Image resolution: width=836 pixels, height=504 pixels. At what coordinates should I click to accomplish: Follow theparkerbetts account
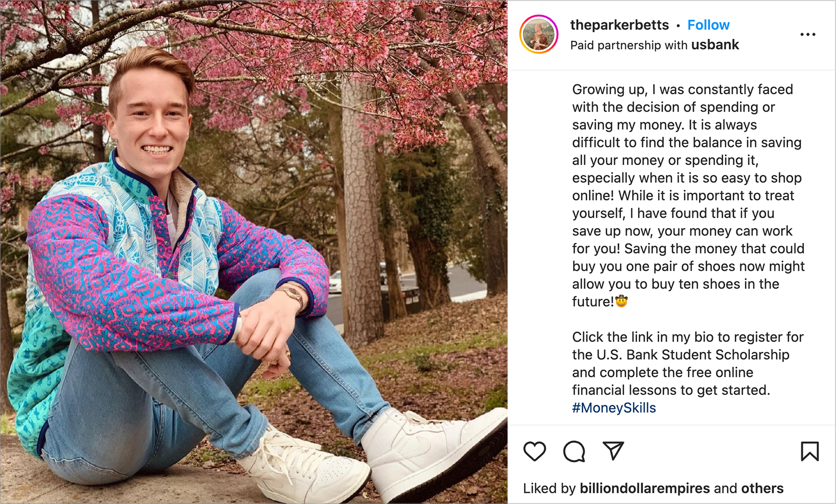pyautogui.click(x=708, y=25)
